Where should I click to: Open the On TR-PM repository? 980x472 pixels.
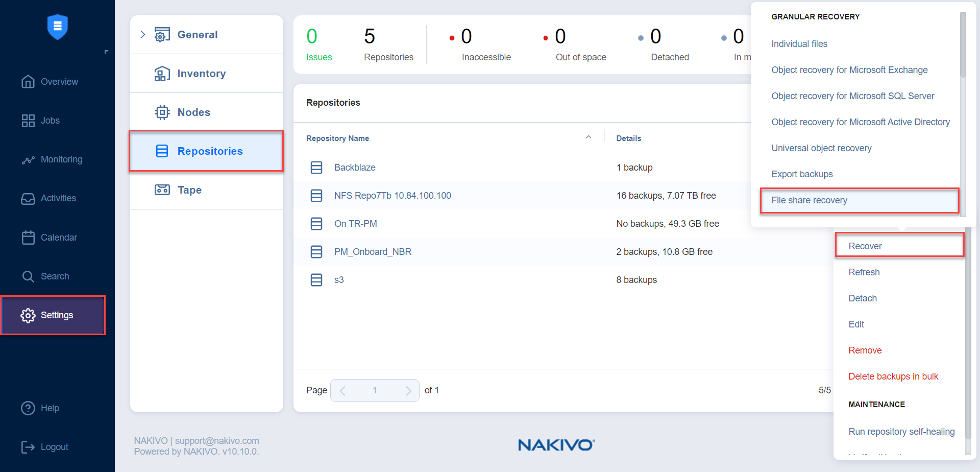click(356, 224)
